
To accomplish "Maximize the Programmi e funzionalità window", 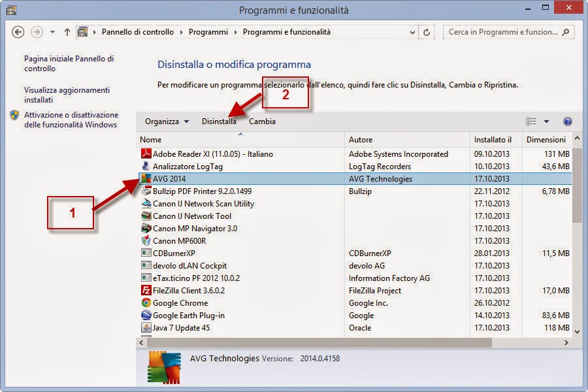I will coord(546,7).
